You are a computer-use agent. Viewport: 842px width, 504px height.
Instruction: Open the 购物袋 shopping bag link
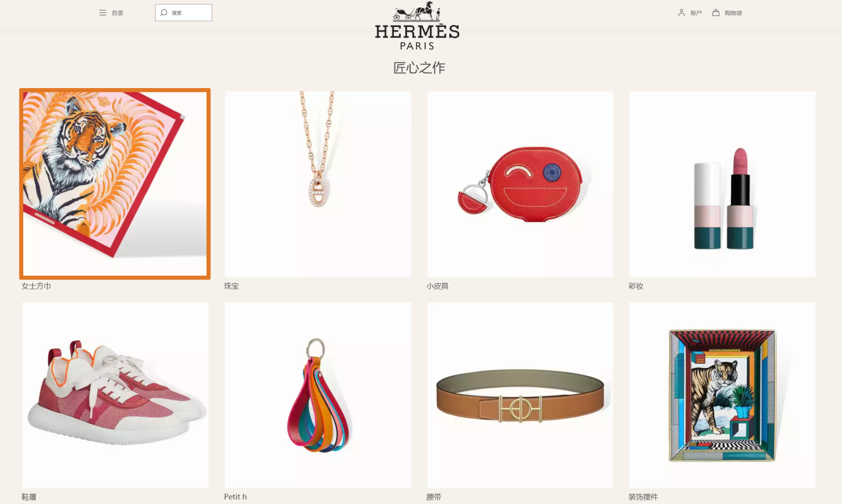pyautogui.click(x=733, y=13)
